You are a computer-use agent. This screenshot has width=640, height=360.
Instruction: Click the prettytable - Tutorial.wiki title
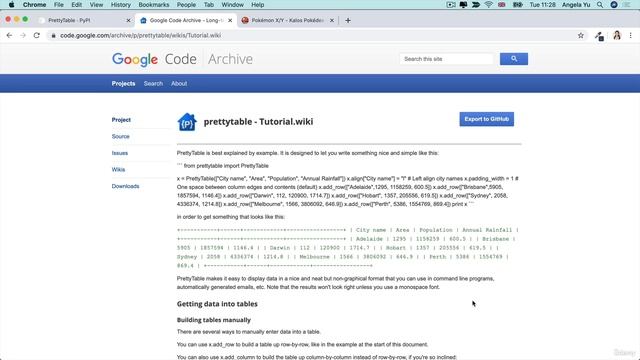coord(258,122)
